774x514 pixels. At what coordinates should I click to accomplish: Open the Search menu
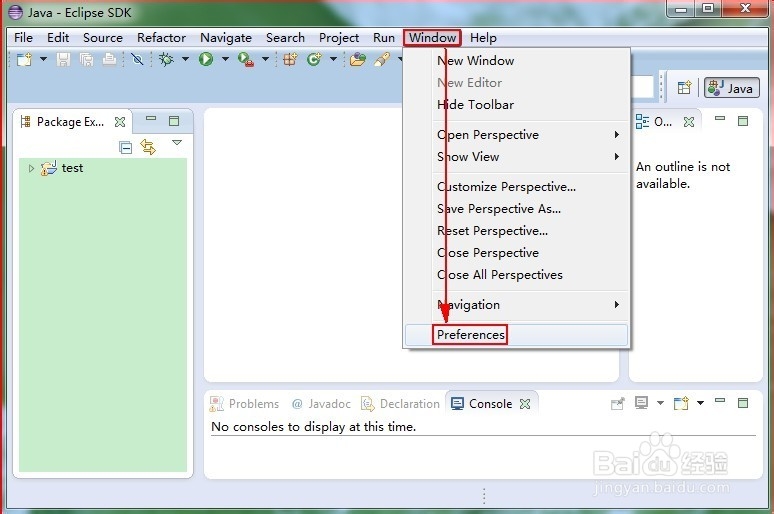click(285, 38)
